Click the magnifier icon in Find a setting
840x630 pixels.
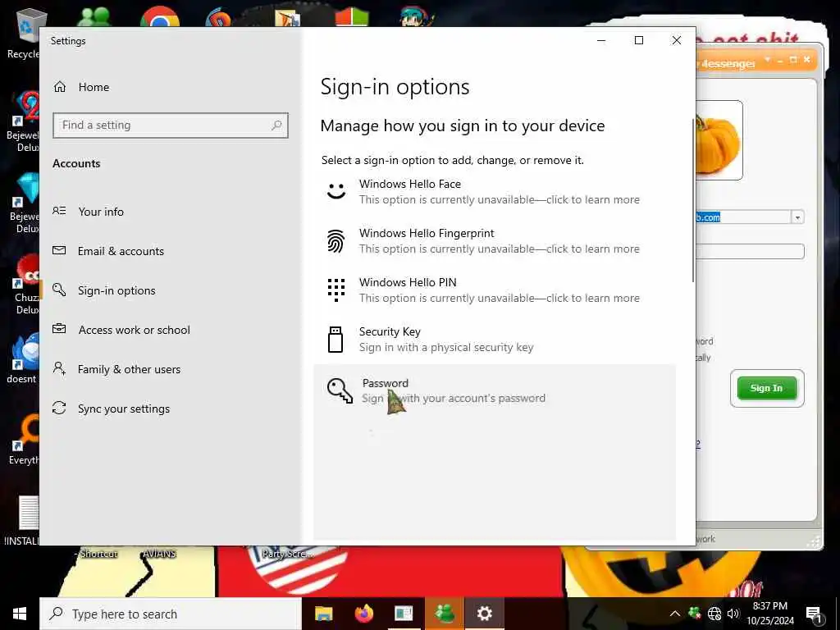[276, 126]
